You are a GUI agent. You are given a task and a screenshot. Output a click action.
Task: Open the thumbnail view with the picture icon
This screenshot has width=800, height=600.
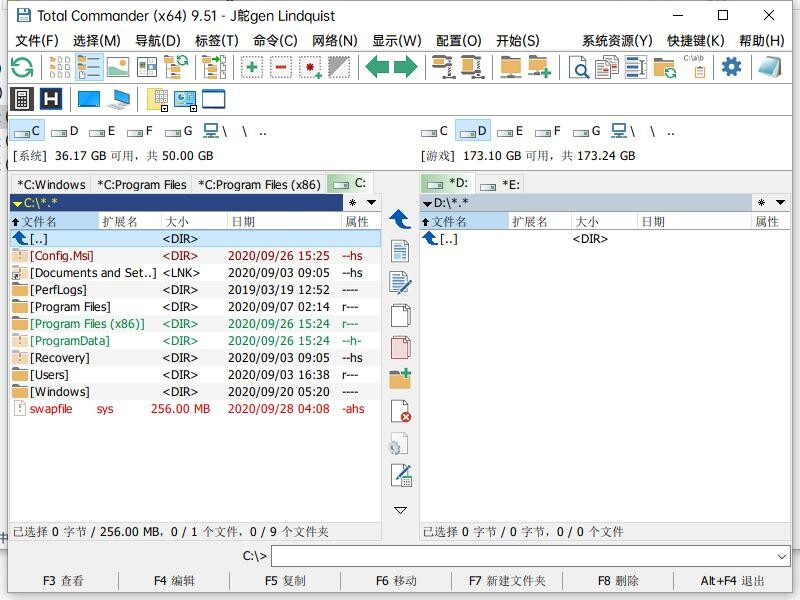tap(118, 67)
